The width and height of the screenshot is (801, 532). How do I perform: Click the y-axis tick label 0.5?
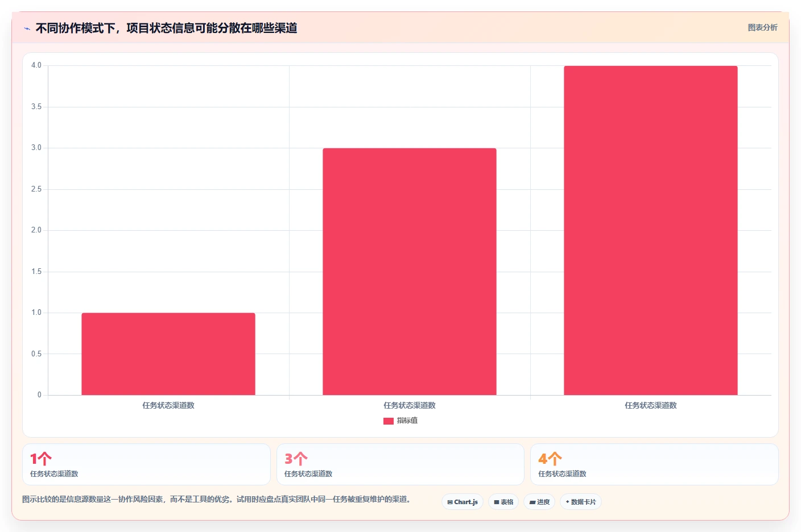(36, 354)
